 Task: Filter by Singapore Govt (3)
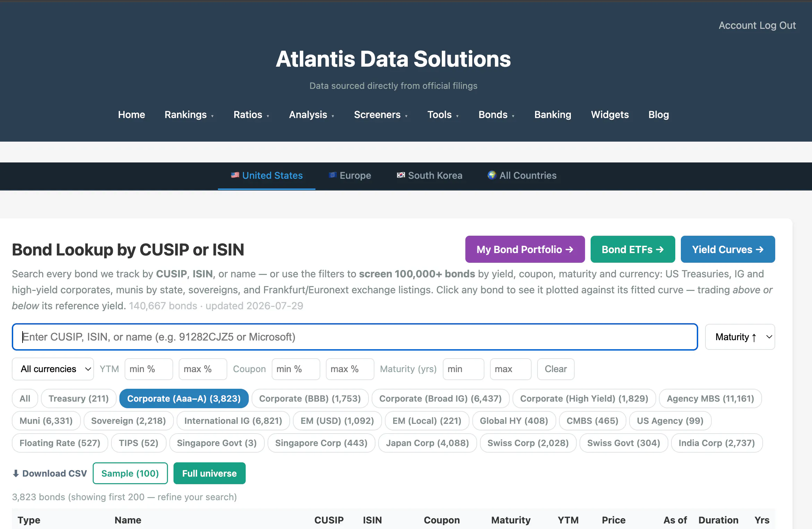pyautogui.click(x=217, y=443)
